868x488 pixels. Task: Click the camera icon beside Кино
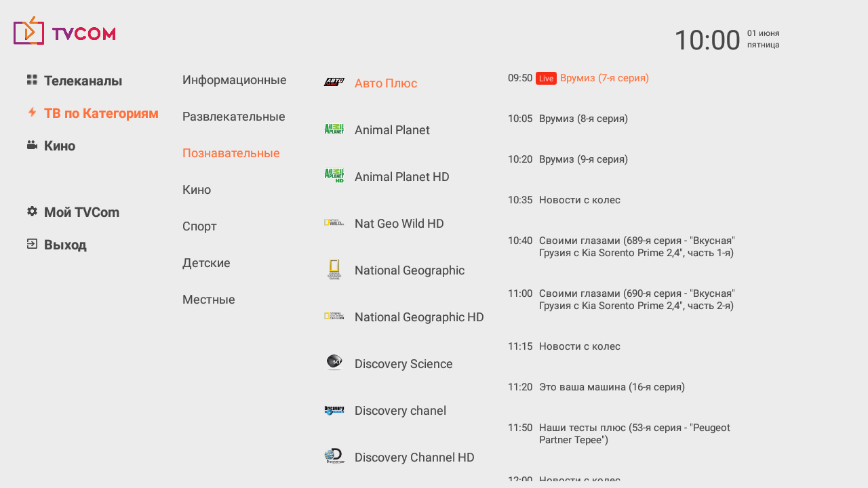32,145
